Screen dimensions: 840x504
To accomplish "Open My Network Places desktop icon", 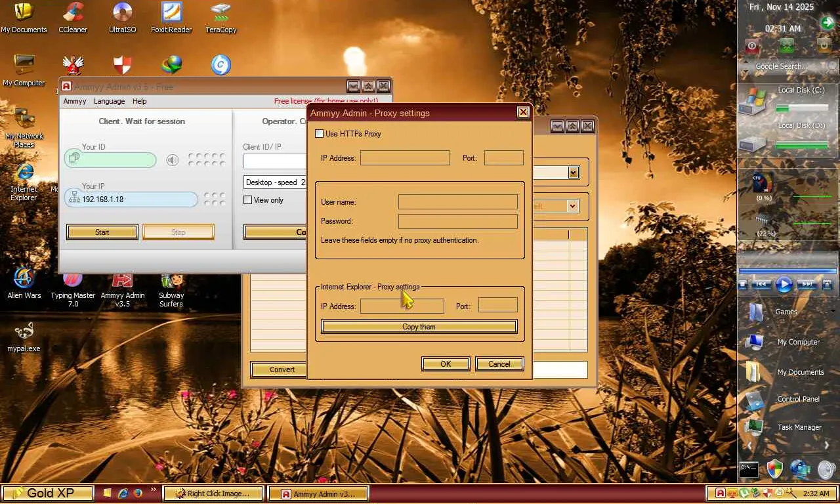I will tap(24, 127).
